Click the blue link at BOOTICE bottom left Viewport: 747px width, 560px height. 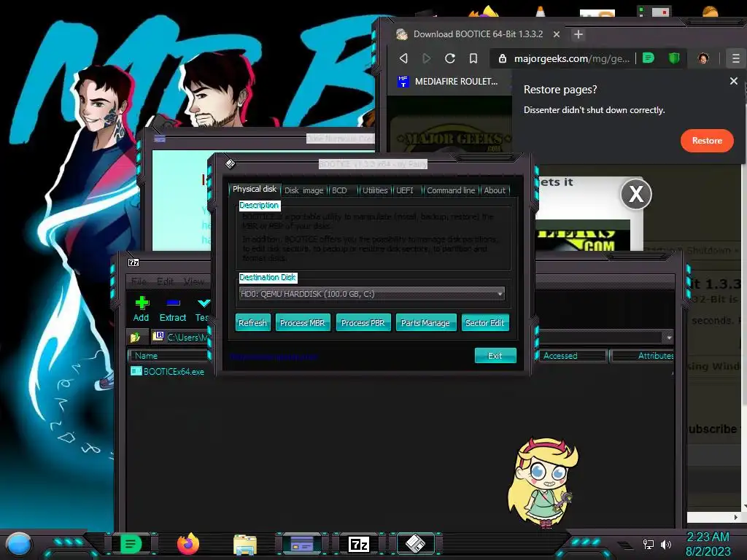(x=274, y=357)
